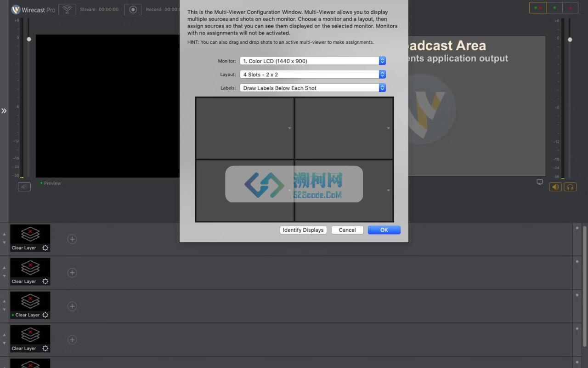Click the Record circle button in toolbar

[133, 9]
